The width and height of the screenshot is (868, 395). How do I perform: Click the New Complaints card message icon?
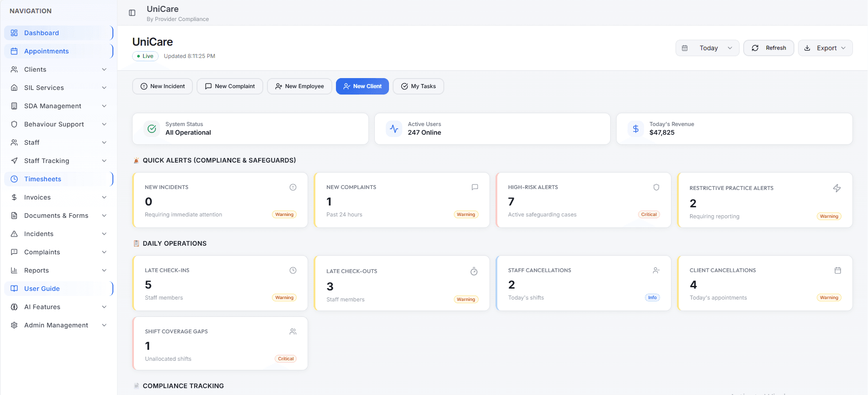tap(475, 187)
